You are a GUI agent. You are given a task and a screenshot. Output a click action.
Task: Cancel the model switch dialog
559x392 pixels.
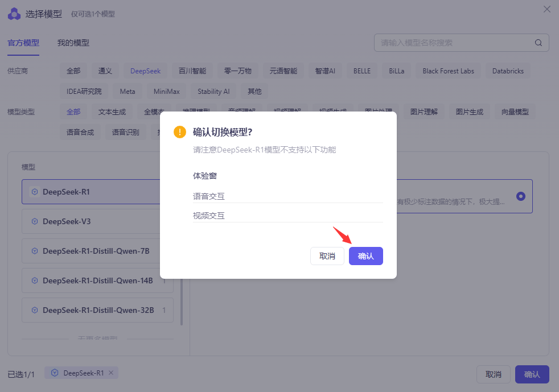[x=327, y=256]
